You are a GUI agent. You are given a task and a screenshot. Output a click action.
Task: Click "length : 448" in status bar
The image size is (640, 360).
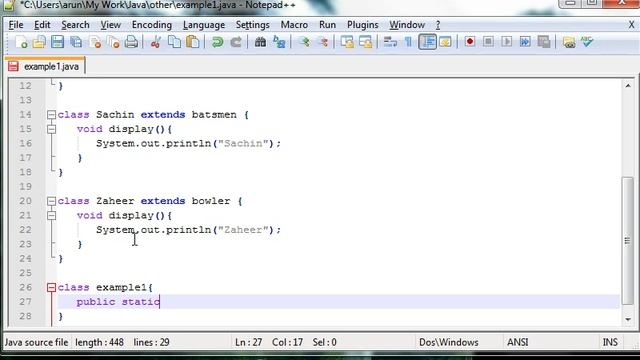coord(99,342)
